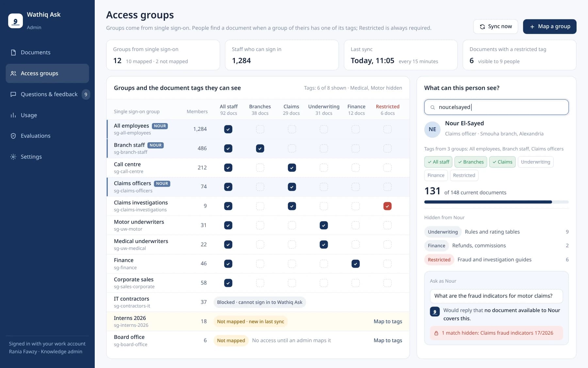Click the Underwriting chip under Nour's tags
588x368 pixels.
pyautogui.click(x=535, y=162)
